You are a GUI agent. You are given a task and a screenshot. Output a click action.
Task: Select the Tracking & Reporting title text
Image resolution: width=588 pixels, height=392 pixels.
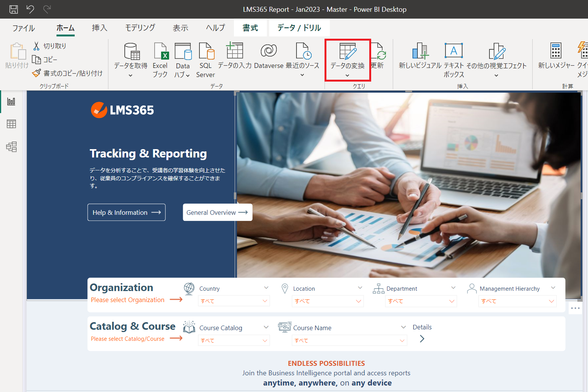coord(148,154)
